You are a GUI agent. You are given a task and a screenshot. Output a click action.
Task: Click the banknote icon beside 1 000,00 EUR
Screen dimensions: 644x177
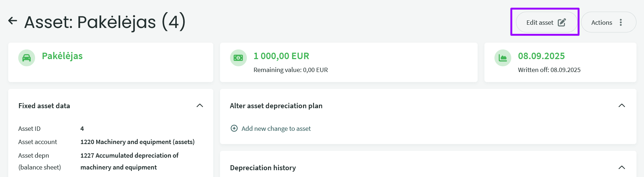tap(238, 58)
